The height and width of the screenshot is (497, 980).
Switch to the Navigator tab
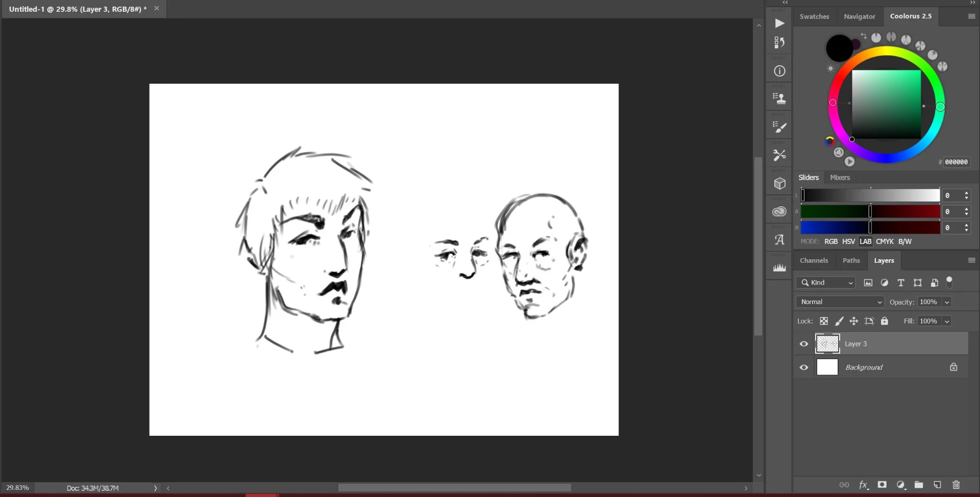point(859,16)
